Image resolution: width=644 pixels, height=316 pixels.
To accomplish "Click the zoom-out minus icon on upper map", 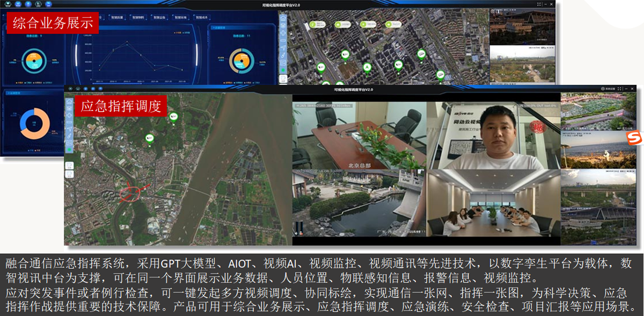I will click(283, 40).
